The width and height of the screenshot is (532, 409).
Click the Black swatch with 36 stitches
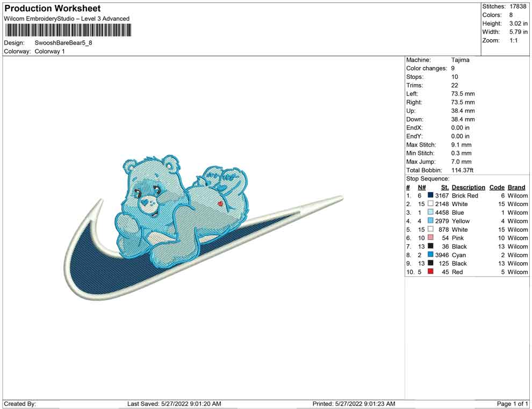tap(430, 246)
